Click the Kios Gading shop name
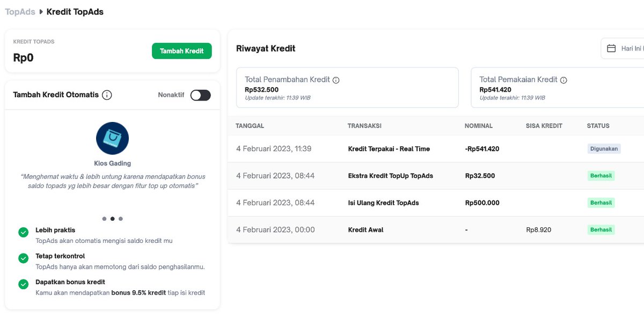Image resolution: width=644 pixels, height=324 pixels. click(112, 163)
